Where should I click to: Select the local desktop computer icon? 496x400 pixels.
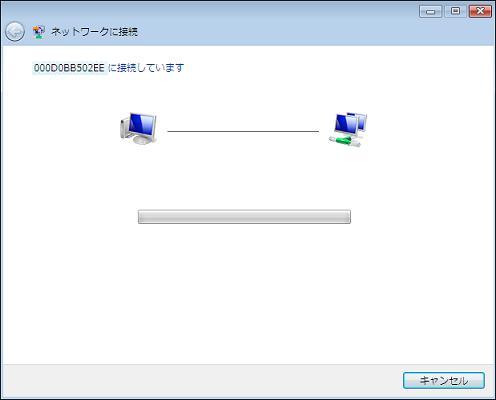pyautogui.click(x=138, y=129)
